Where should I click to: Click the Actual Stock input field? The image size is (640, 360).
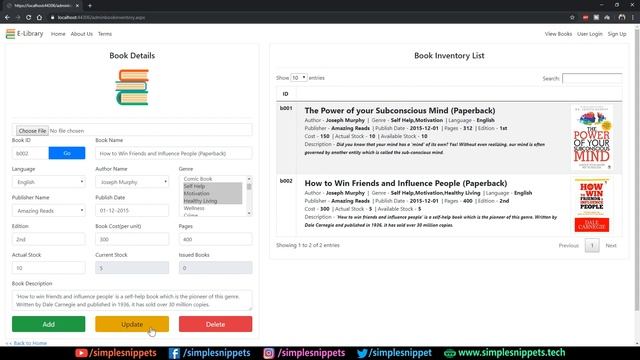point(49,268)
